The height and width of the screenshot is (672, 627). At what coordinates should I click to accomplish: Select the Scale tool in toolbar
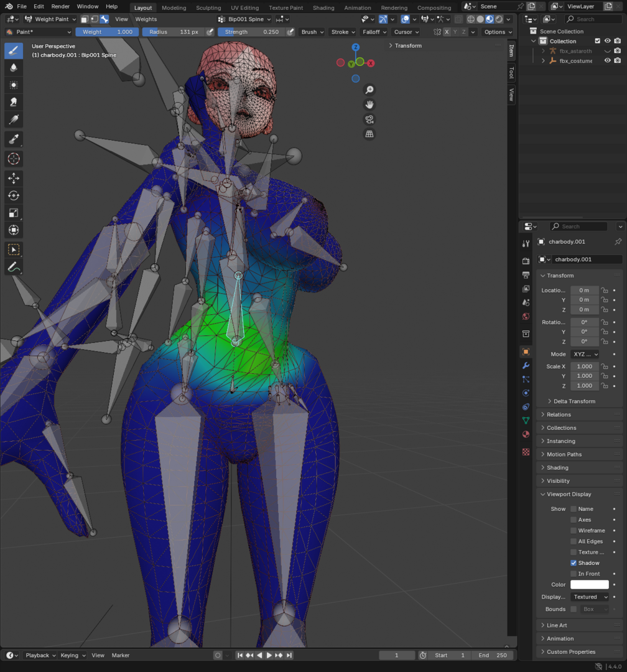(14, 213)
